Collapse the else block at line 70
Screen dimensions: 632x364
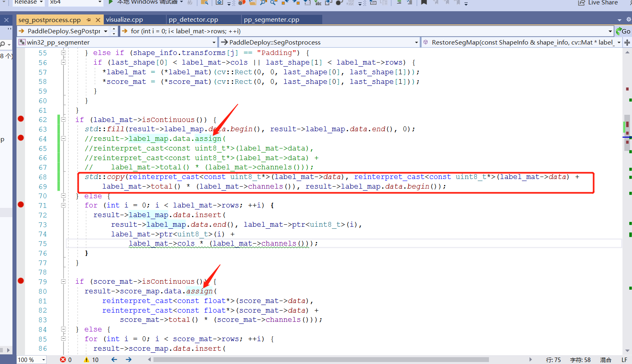(x=63, y=196)
